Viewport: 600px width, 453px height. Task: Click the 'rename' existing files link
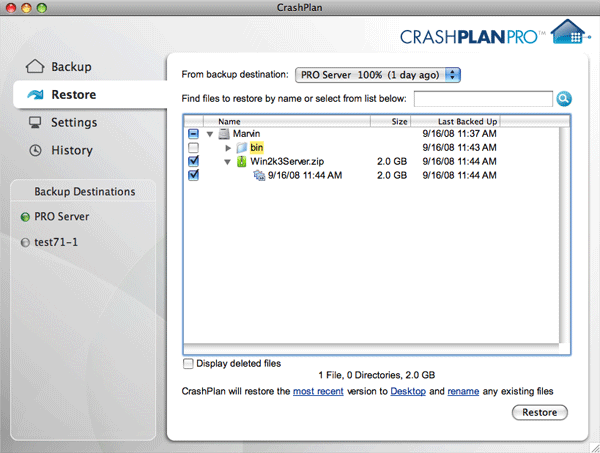point(463,391)
